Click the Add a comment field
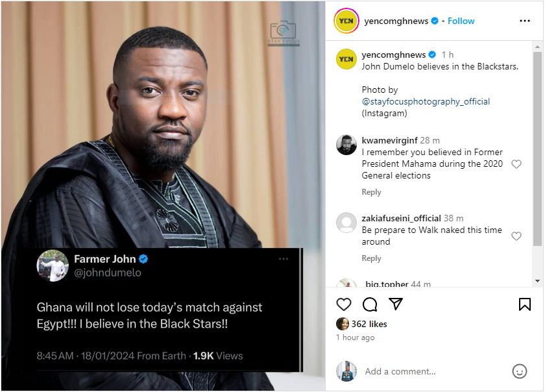Screen dimensions: 545x392 428,371
